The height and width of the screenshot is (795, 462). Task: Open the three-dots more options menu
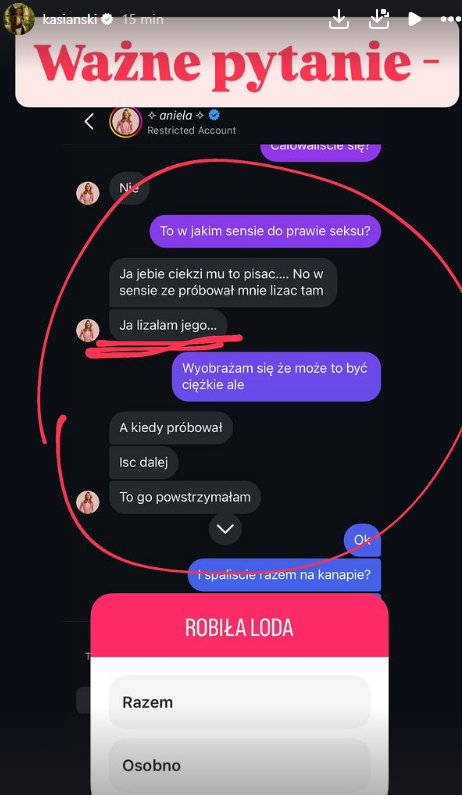[450, 19]
